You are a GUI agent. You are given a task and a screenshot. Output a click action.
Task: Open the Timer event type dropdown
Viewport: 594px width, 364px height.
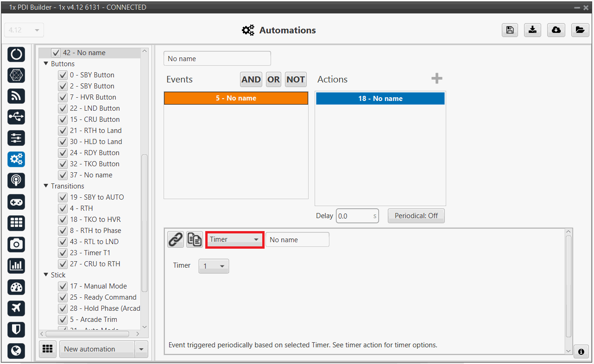(234, 240)
